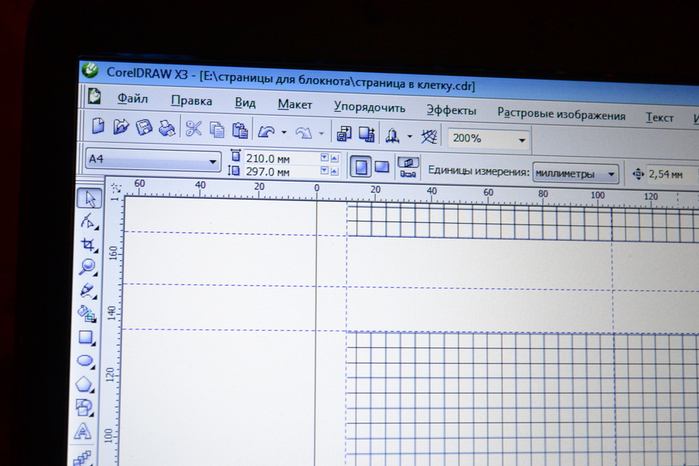Viewport: 699px width, 466px height.
Task: Open the Эффекты menu
Action: click(x=451, y=110)
